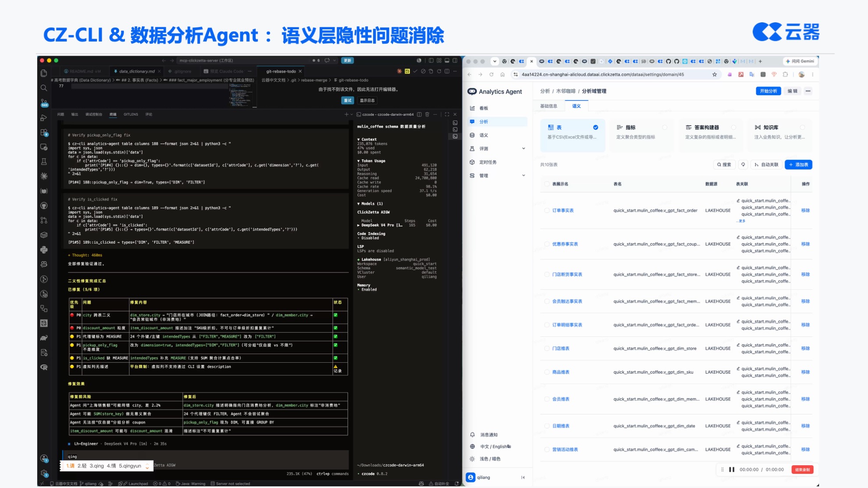Open Source Control icon with 948 badge
Viewport: 868px width, 488px height.
44,103
